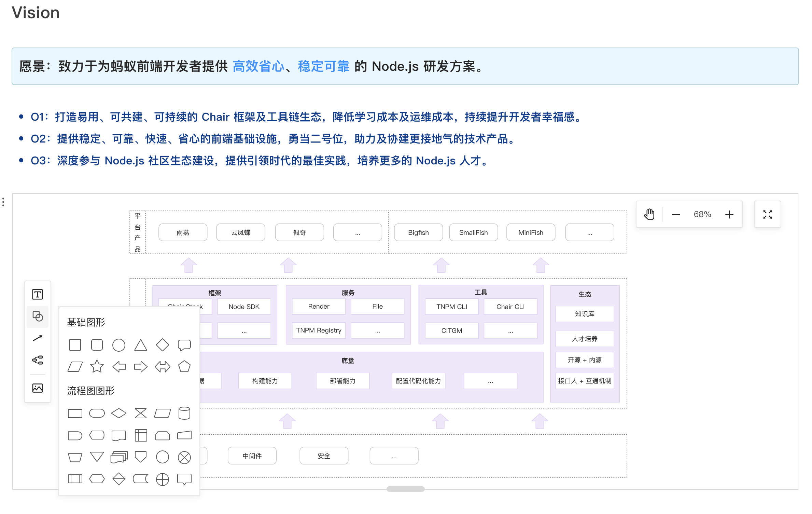
Task: Enter fullscreen with the expand icon
Action: click(x=768, y=214)
